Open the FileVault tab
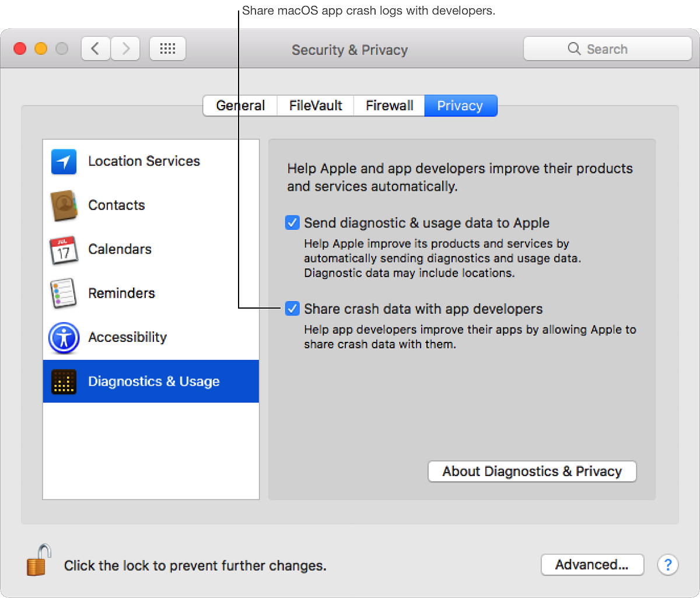The image size is (700, 598). click(x=316, y=106)
